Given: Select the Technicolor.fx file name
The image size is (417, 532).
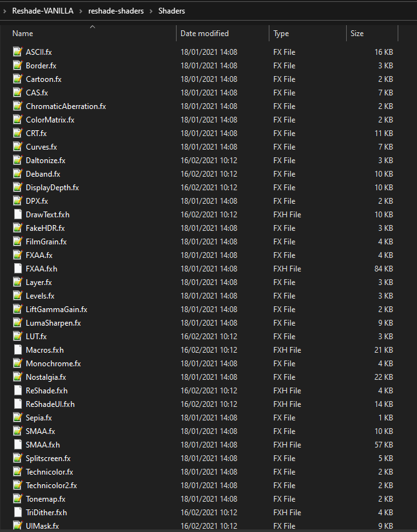Looking at the screenshot, I should 50,472.
